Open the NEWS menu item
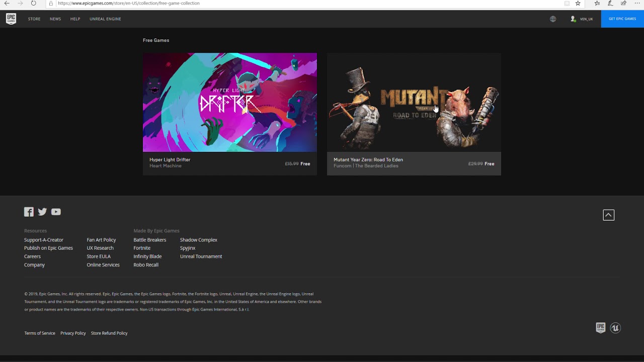The width and height of the screenshot is (644, 362). 55,19
